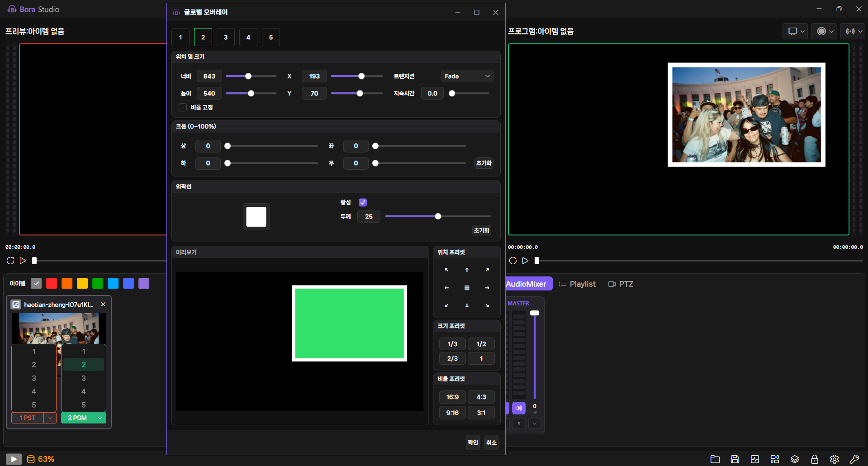The image size is (868, 466).
Task: Select overlay tab 3
Action: [226, 37]
